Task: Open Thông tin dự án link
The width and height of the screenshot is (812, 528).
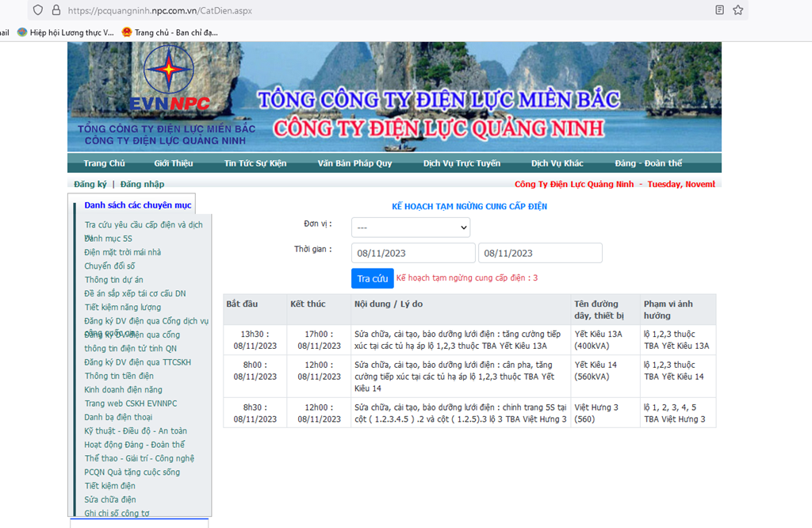Action: pyautogui.click(x=114, y=280)
